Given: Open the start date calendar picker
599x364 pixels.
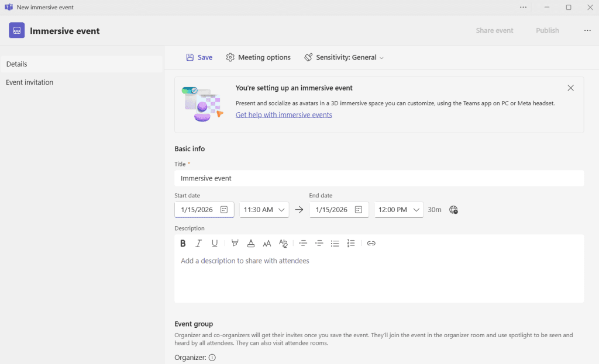Looking at the screenshot, I should click(224, 210).
